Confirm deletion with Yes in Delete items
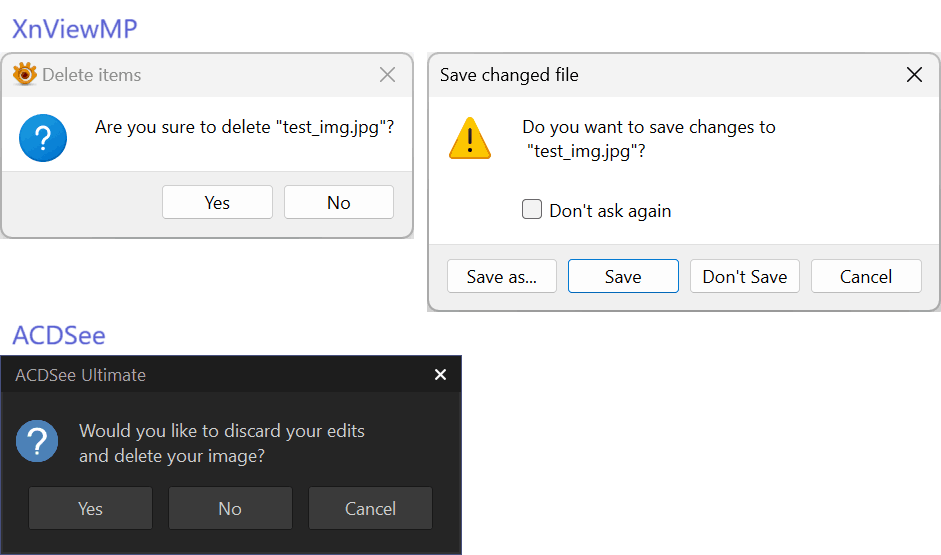The width and height of the screenshot is (941, 555). point(217,202)
